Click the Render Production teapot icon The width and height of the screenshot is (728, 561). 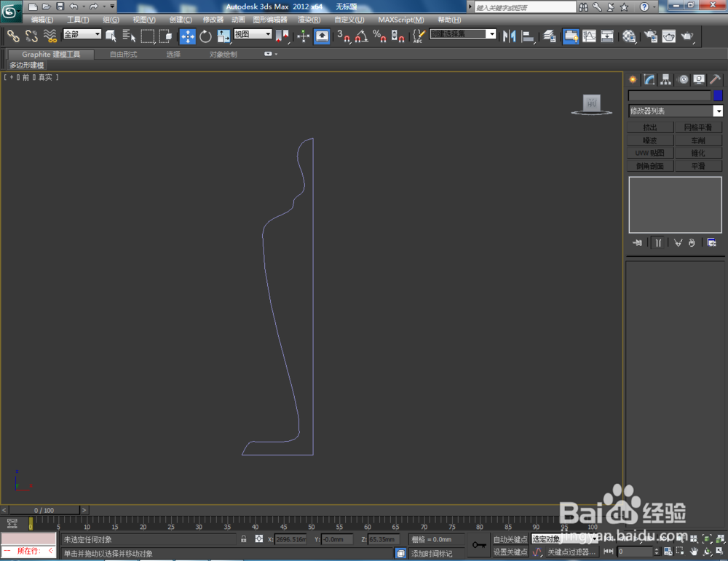coord(687,36)
